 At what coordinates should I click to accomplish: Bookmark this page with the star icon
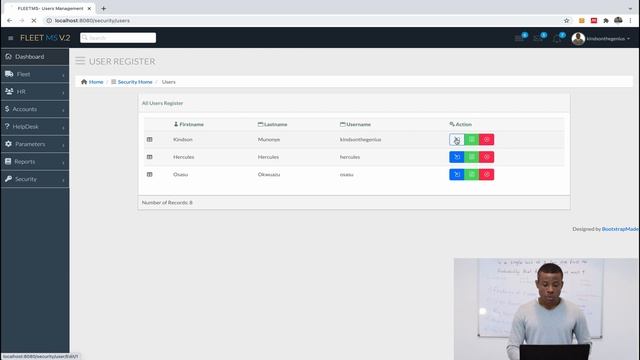pyautogui.click(x=567, y=20)
